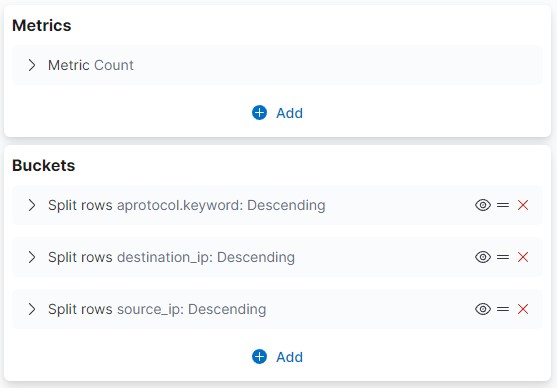Expand the aprotocol.keyword bucket chevron
Image resolution: width=557 pixels, height=388 pixels.
click(32, 205)
